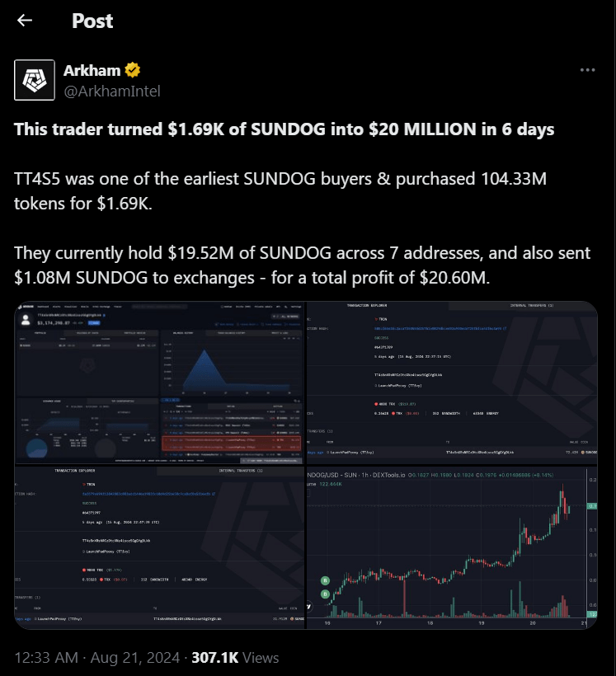Open the @ArkhamIntel handle link
Image resolution: width=616 pixels, height=676 pixels.
pyautogui.click(x=111, y=91)
